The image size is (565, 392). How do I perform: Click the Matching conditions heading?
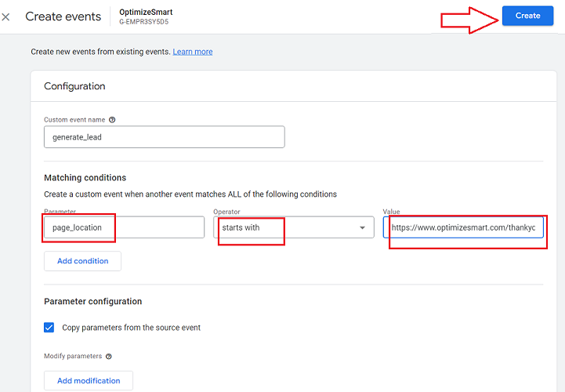pos(85,177)
